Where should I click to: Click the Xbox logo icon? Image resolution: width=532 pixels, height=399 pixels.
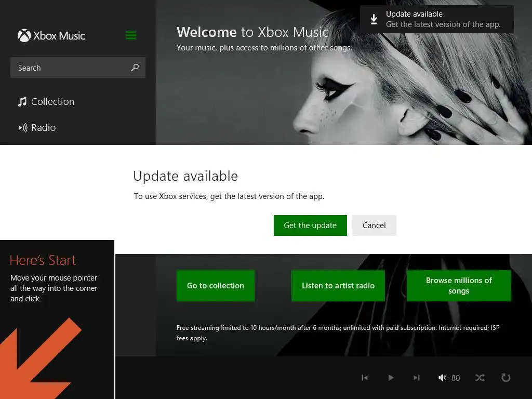[24, 36]
